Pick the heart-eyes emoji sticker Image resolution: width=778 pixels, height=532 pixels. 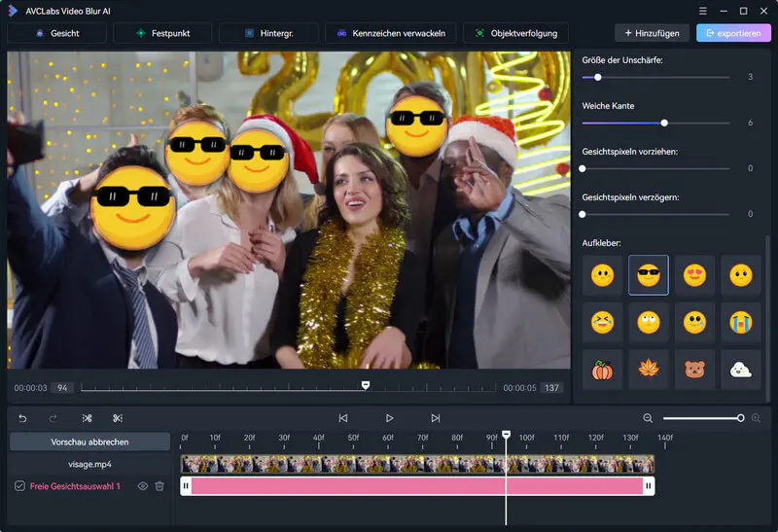[x=694, y=275]
